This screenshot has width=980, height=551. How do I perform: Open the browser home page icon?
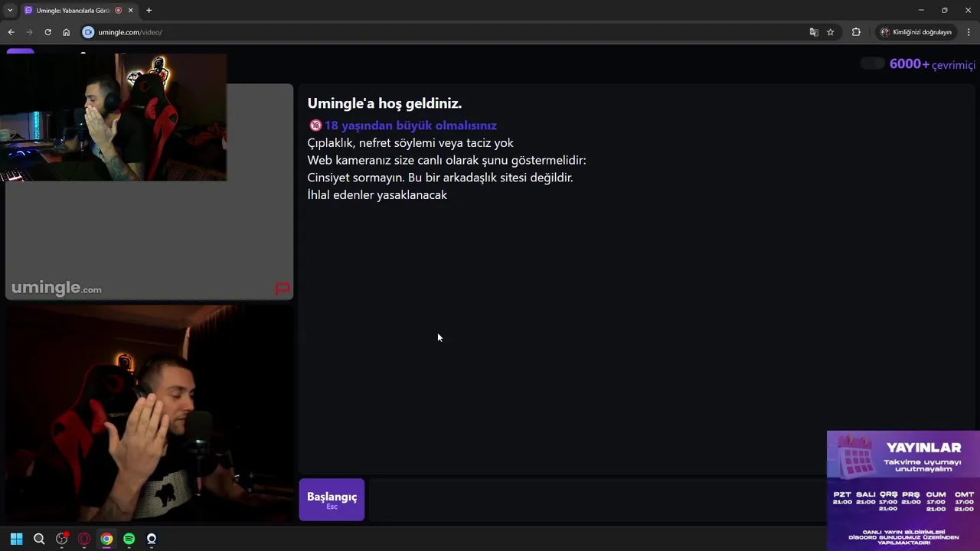point(66,32)
